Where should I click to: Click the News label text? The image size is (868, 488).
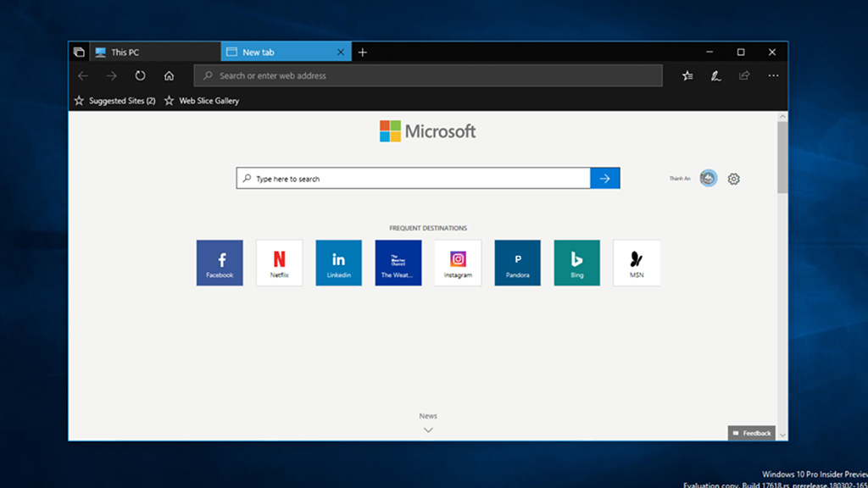click(x=428, y=416)
